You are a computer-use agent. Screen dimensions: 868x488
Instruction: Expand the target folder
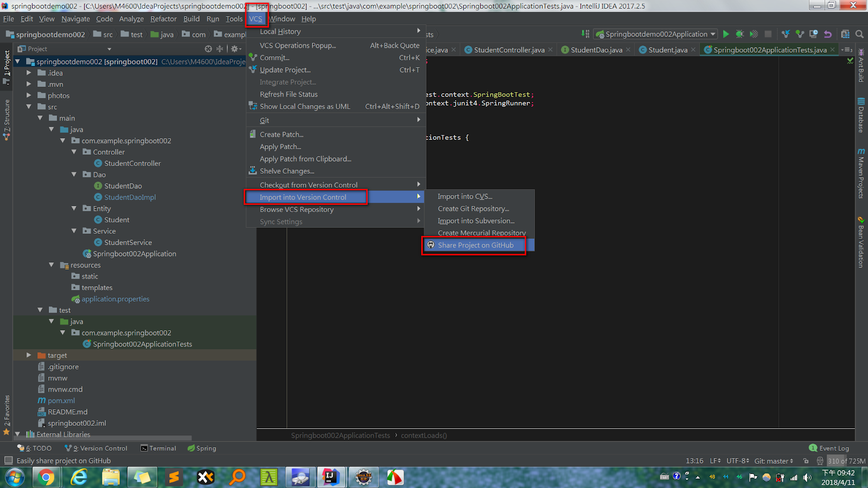click(x=29, y=355)
